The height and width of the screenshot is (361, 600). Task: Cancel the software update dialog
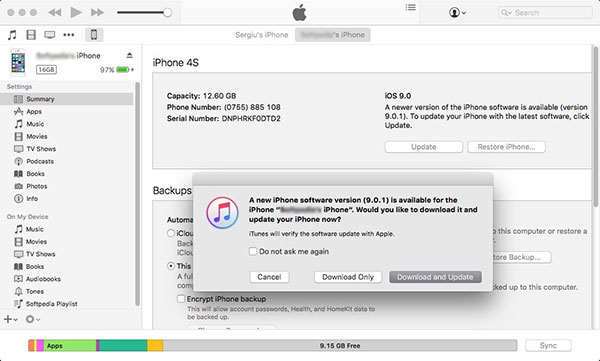[x=269, y=277]
